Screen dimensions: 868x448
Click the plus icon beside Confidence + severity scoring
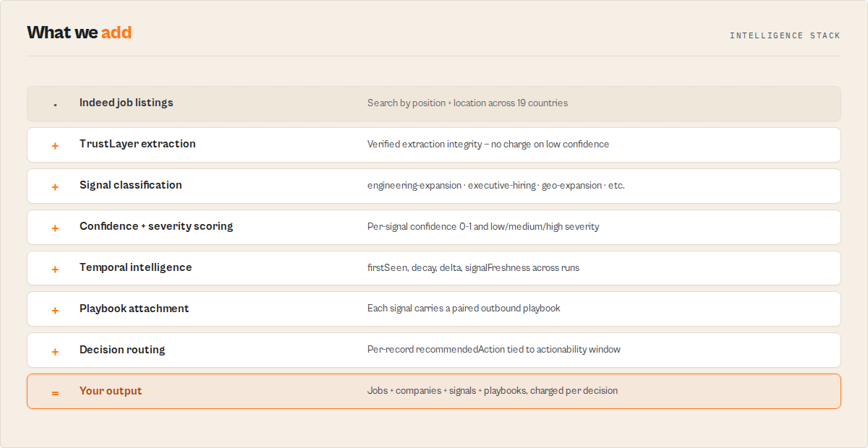tap(55, 228)
